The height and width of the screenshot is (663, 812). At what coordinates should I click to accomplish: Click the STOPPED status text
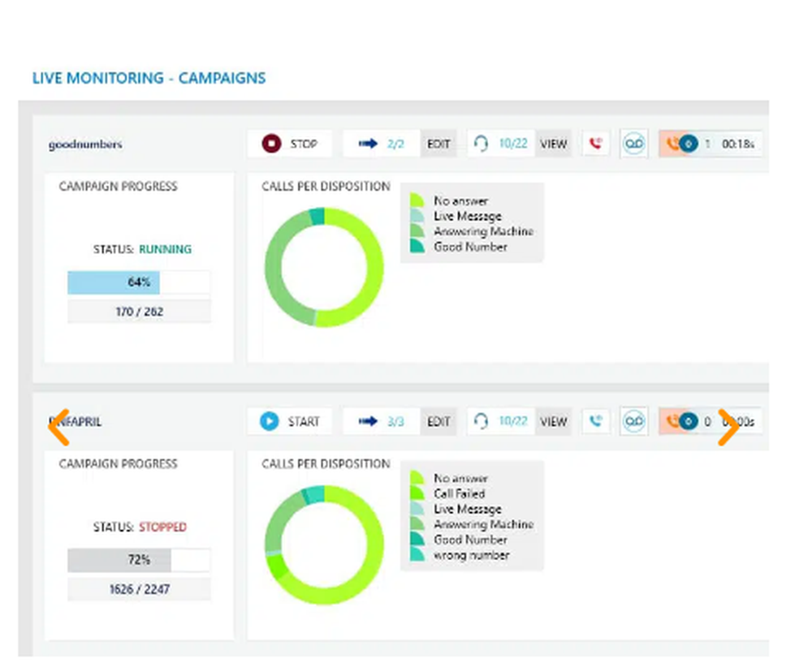162,527
